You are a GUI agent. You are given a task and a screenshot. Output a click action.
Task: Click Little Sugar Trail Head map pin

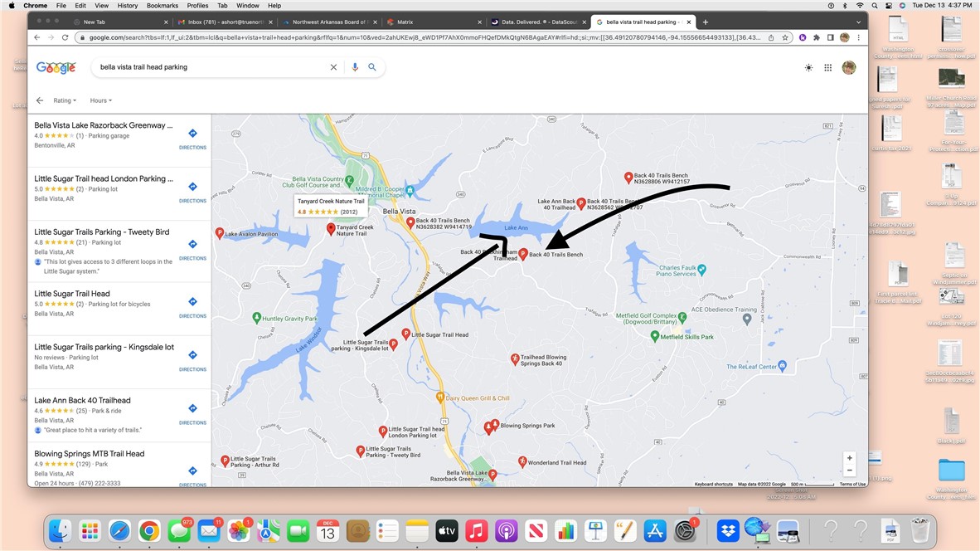(405, 334)
